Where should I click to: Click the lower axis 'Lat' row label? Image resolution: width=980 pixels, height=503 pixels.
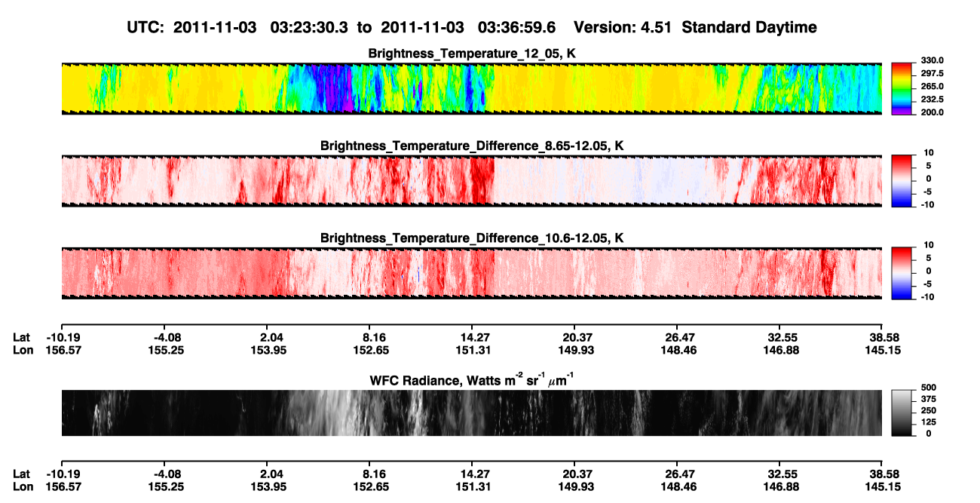(22, 474)
